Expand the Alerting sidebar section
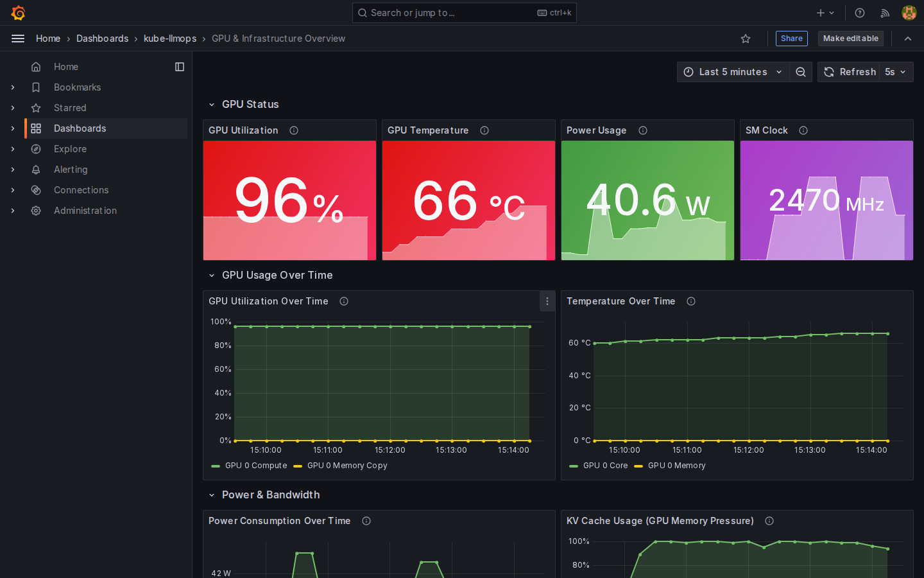Screen dimensions: 924x578 (x=13, y=170)
